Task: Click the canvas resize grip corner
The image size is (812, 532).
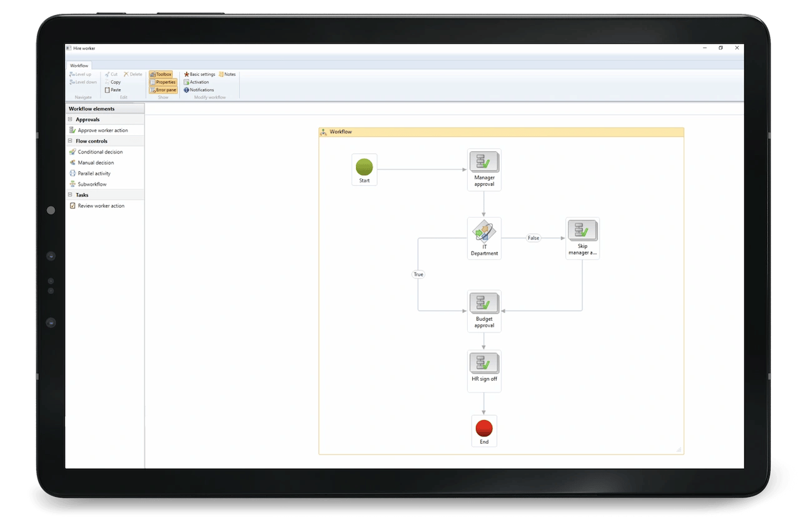Action: coord(679,449)
